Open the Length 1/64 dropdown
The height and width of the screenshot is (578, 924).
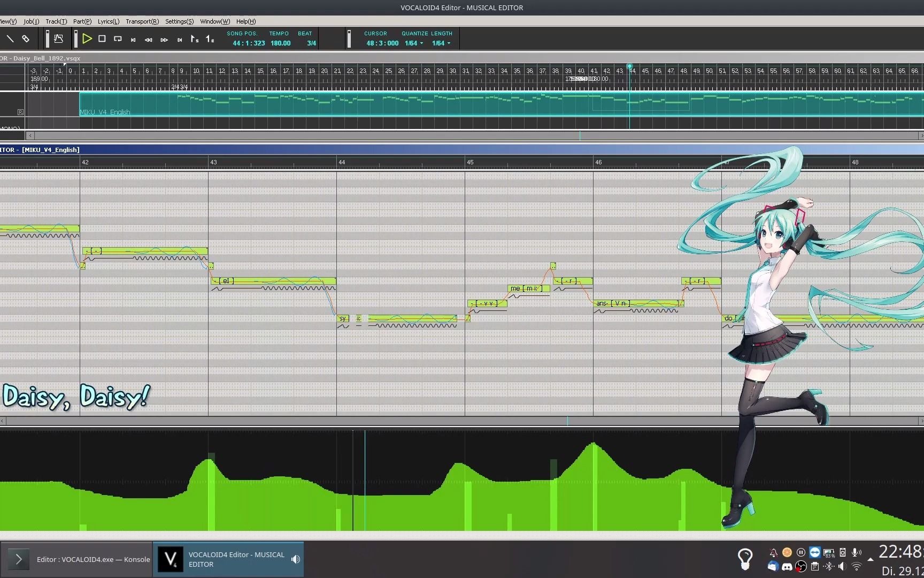(441, 43)
